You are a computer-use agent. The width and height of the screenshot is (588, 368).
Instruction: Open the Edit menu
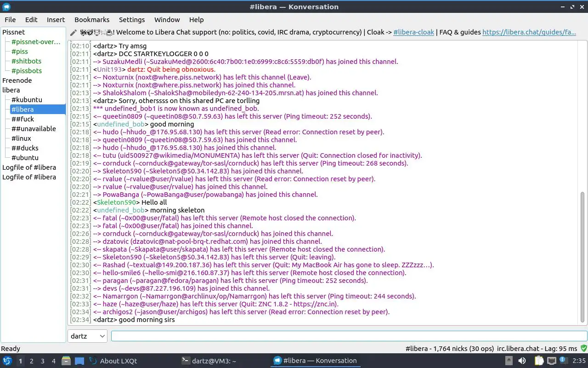coord(31,20)
